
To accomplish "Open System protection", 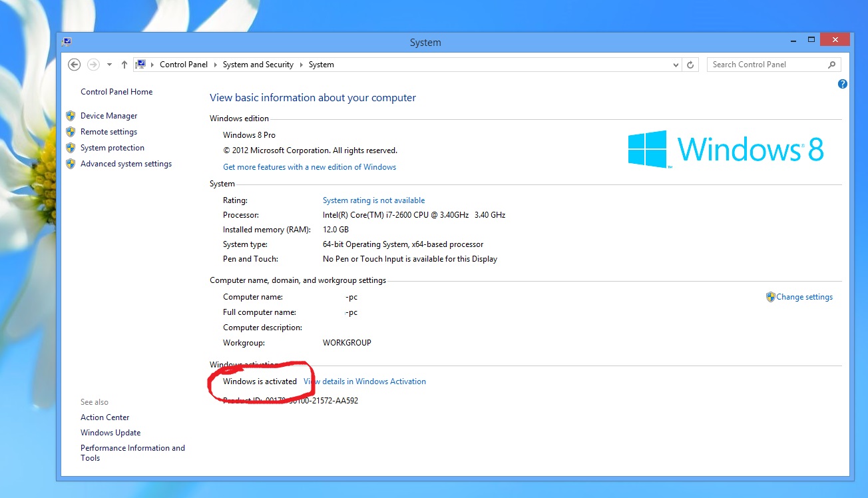I will 112,148.
